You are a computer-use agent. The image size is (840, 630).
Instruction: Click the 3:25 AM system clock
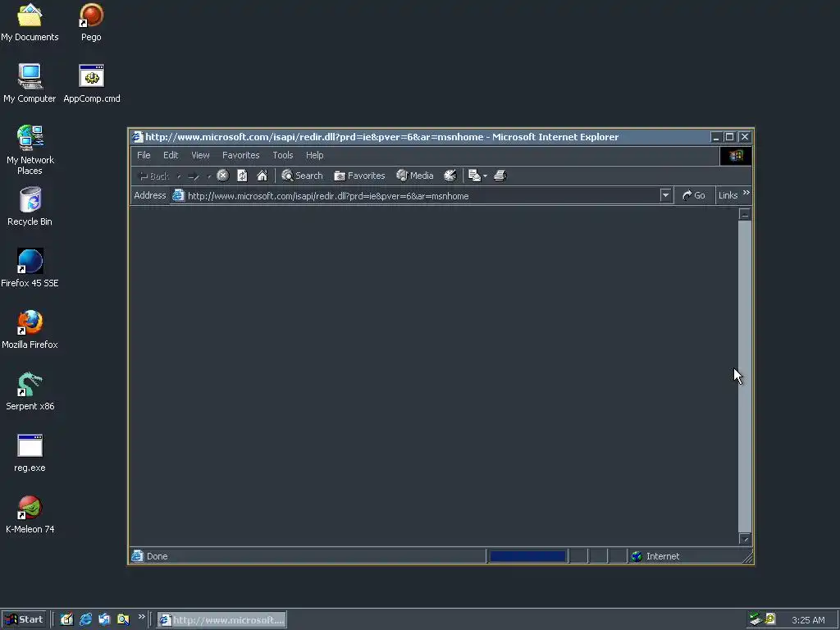click(x=808, y=620)
